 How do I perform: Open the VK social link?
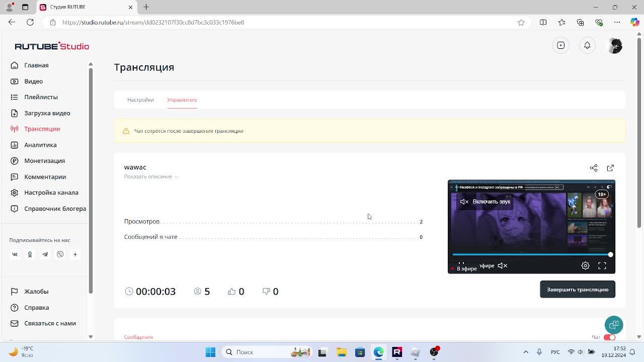click(15, 254)
